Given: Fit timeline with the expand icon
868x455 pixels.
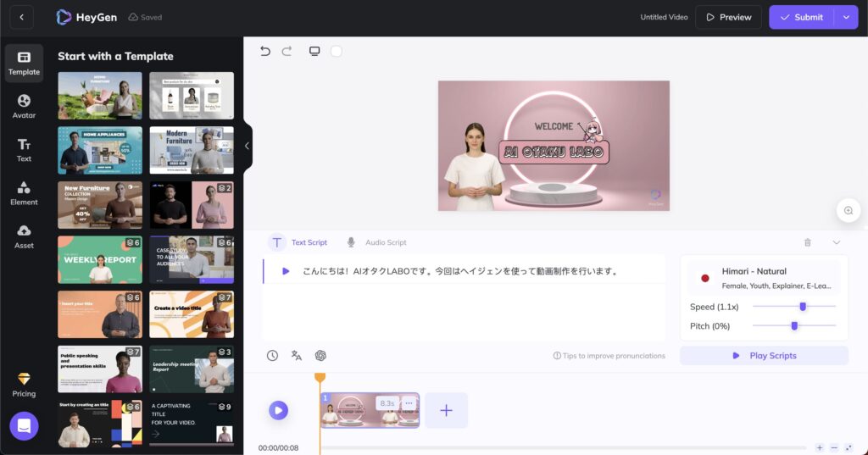Looking at the screenshot, I should [849, 447].
